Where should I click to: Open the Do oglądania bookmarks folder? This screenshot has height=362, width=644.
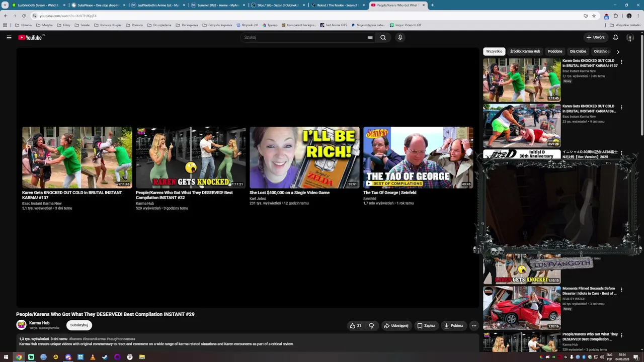[159, 25]
